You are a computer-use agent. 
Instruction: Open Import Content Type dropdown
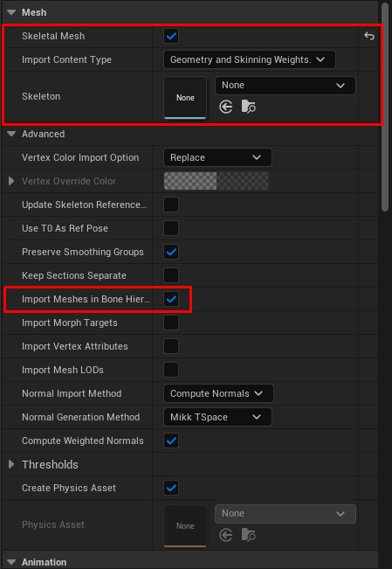click(250, 59)
